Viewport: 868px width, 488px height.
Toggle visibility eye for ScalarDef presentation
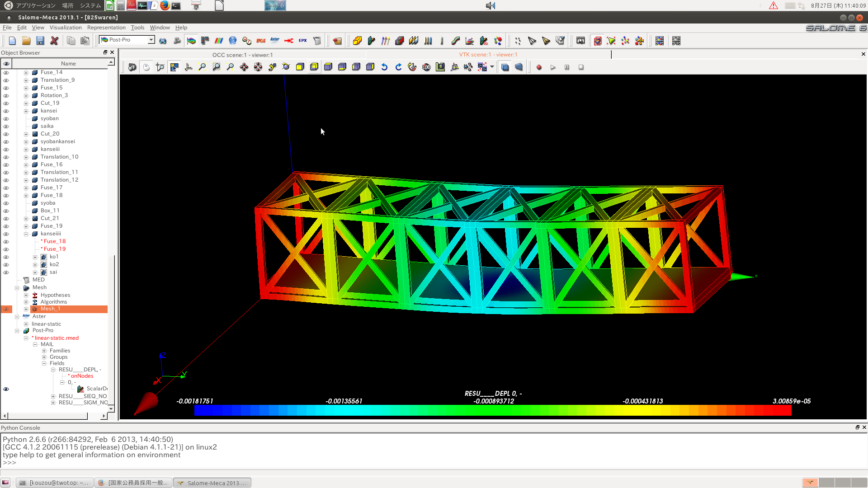coord(6,389)
